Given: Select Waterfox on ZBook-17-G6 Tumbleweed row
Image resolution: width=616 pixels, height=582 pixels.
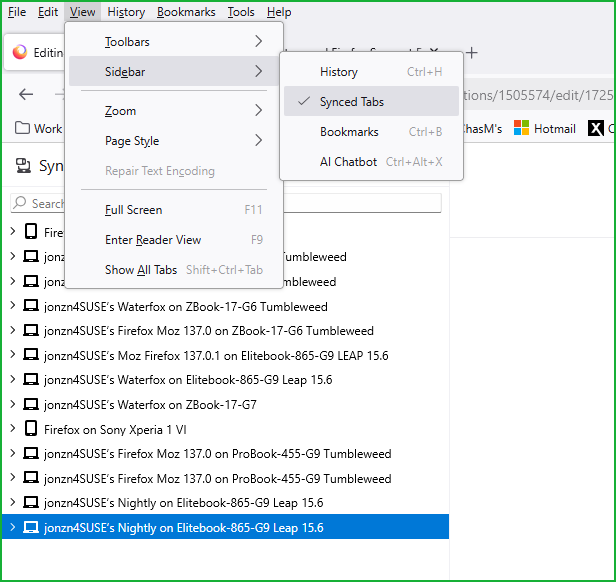Looking at the screenshot, I should [x=226, y=306].
